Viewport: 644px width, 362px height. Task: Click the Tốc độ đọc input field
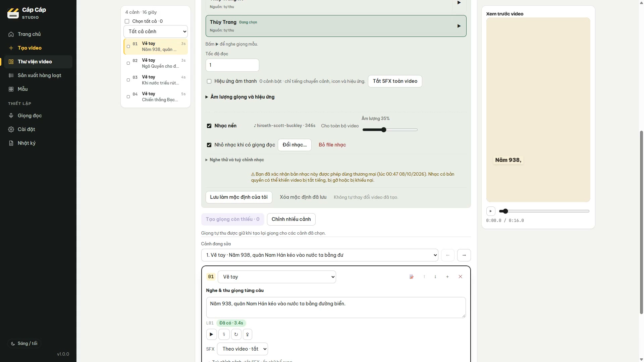[232, 65]
